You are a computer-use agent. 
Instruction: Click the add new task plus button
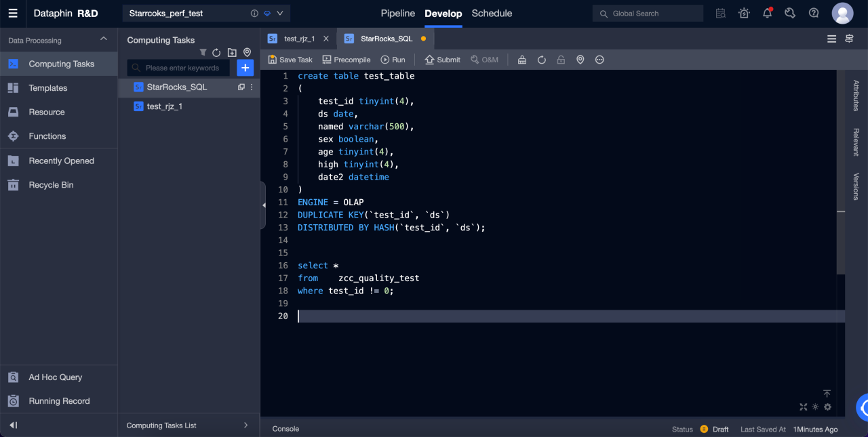tap(245, 68)
